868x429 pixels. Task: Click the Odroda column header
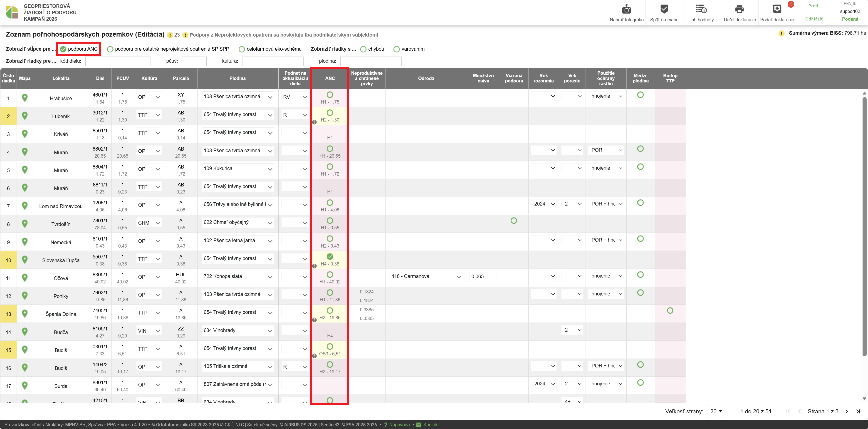point(426,78)
